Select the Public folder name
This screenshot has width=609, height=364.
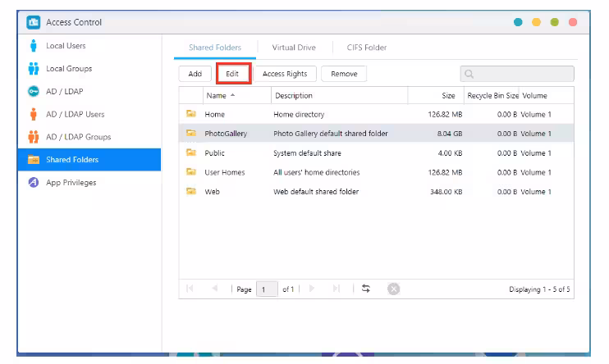[x=214, y=152]
